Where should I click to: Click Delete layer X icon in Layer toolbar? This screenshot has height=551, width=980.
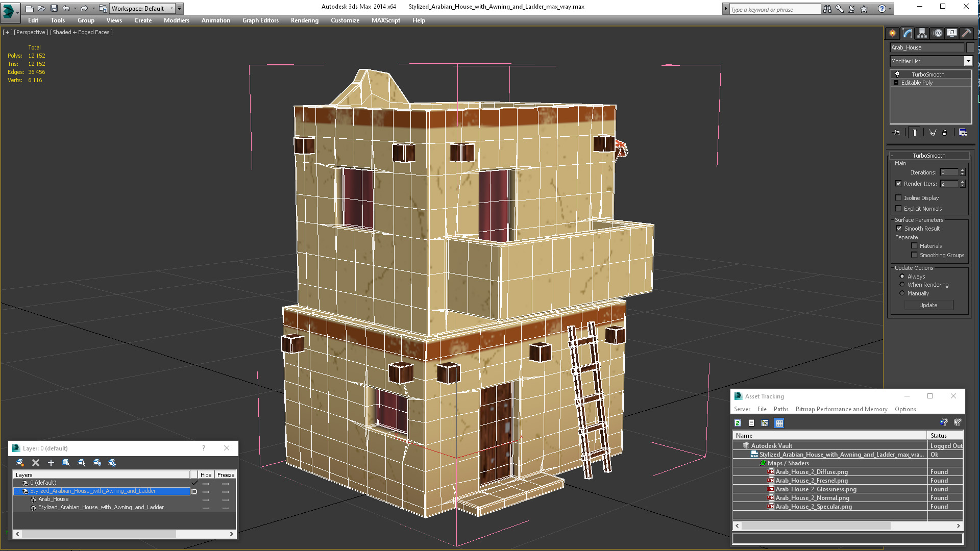click(36, 463)
